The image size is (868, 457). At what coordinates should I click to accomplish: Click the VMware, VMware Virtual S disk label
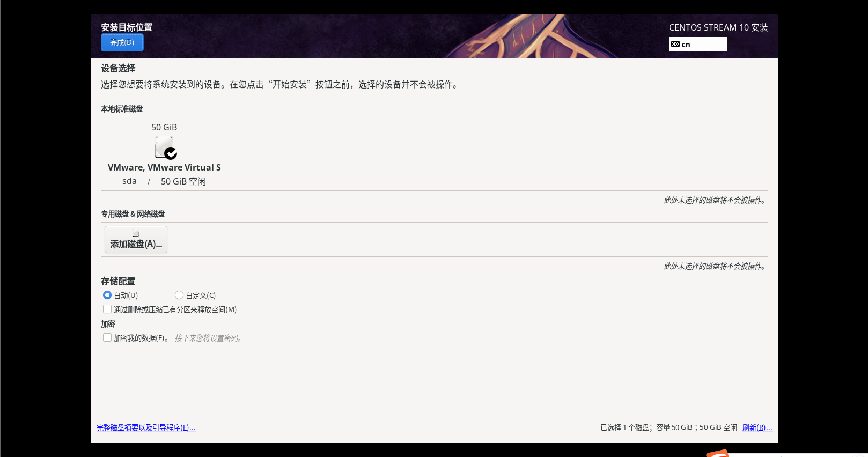164,167
